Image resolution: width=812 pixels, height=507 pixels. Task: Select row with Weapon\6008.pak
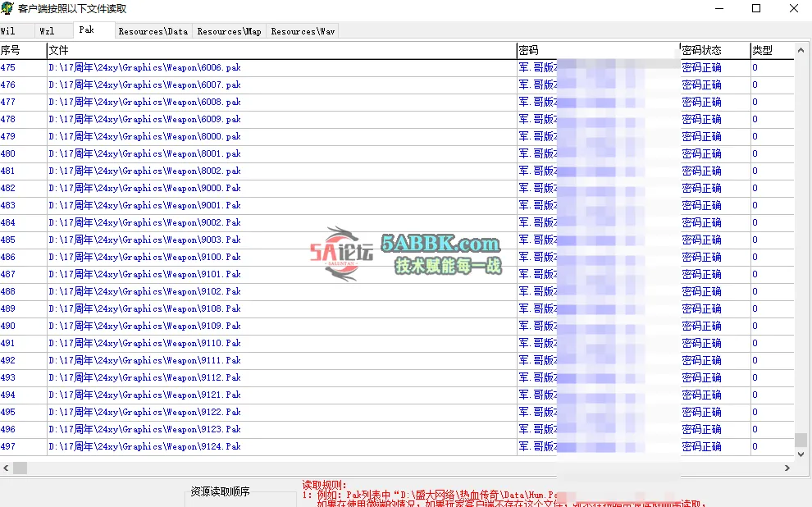[397, 102]
